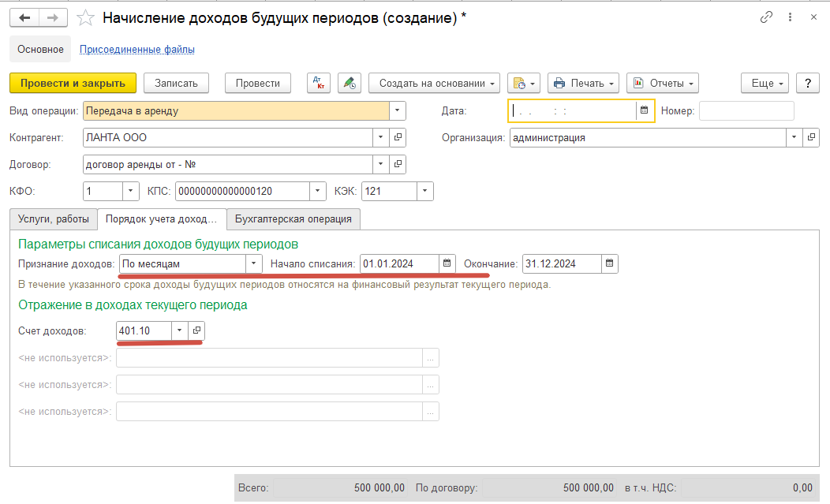Close the document with X button
Viewport: 830px width, 504px height.
[813, 17]
